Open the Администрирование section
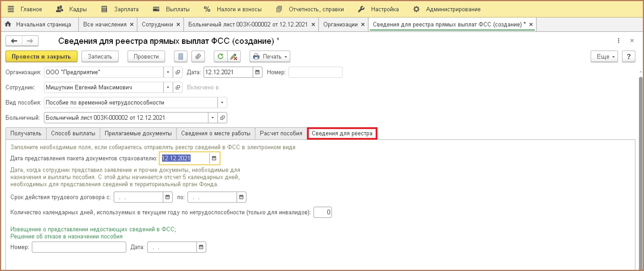 [447, 9]
